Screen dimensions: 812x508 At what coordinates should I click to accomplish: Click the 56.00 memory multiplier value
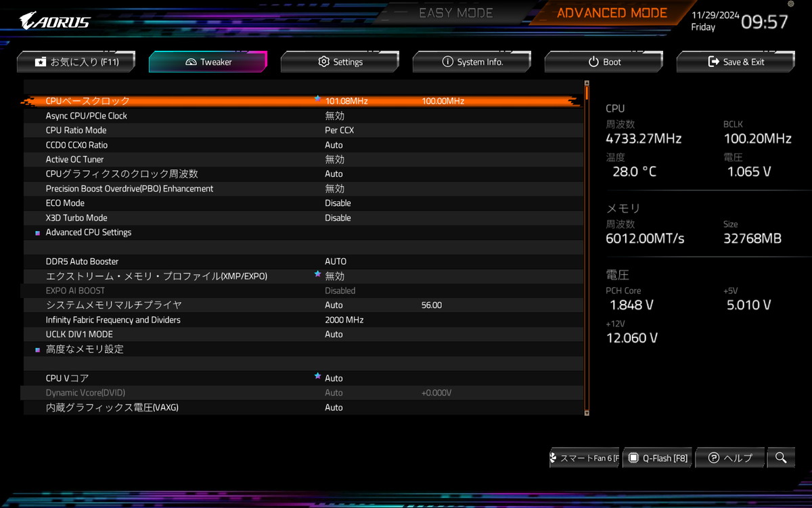[x=432, y=305]
